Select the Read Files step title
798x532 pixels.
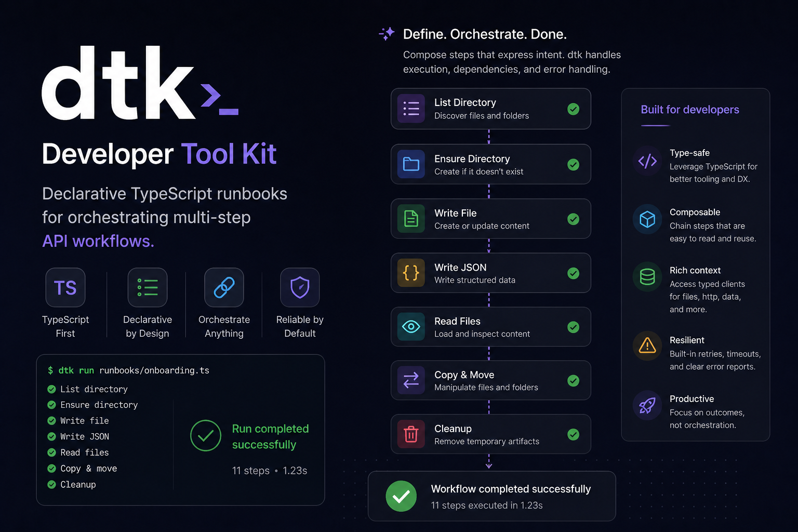click(457, 321)
